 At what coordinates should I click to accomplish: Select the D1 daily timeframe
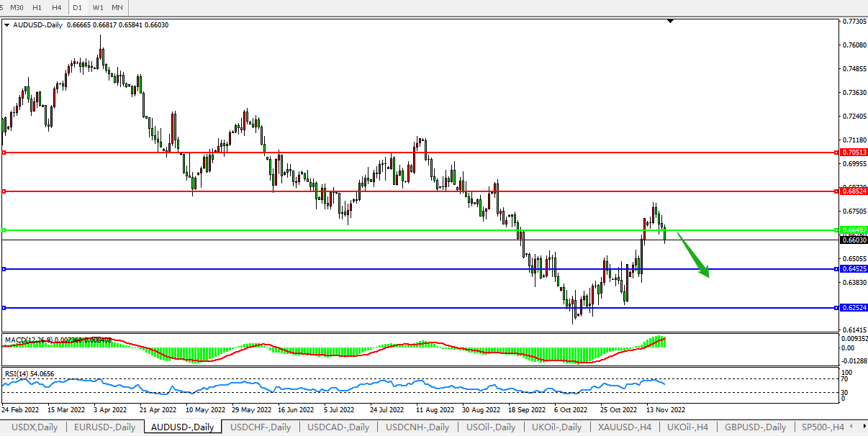[78, 7]
